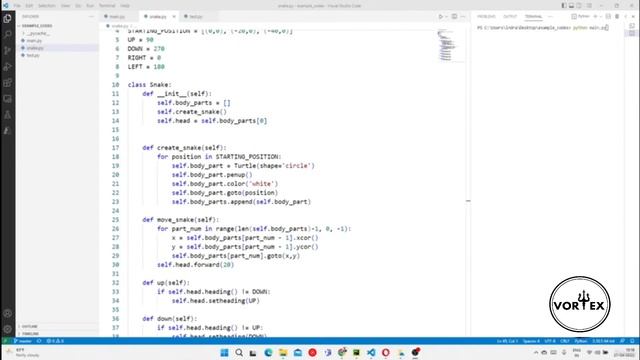
Task: Run the Python file with play button
Action: (440, 17)
